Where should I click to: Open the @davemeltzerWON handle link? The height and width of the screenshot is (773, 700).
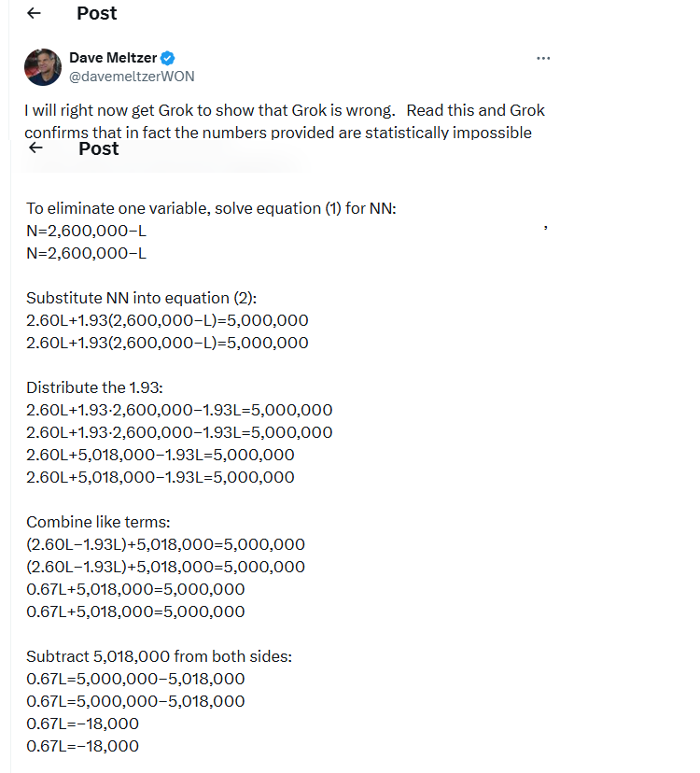click(x=132, y=76)
